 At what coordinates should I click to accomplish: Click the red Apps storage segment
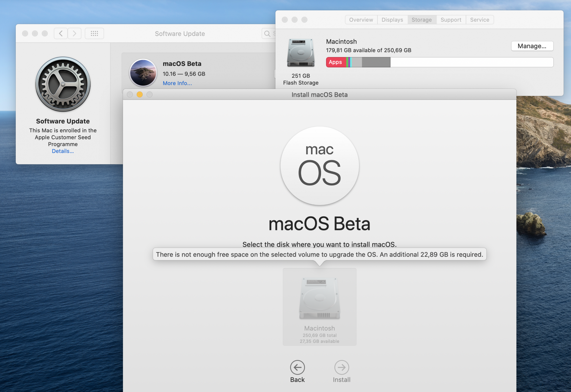pos(335,62)
